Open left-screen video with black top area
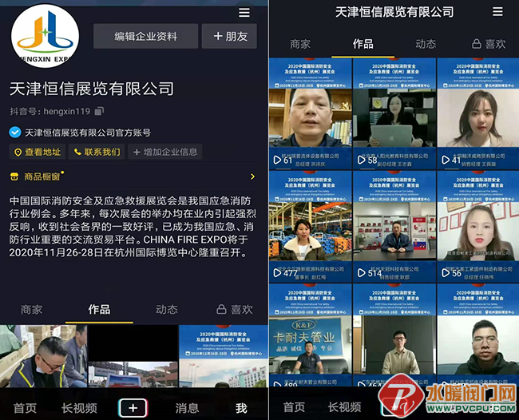519x420 pixels. coord(133,356)
